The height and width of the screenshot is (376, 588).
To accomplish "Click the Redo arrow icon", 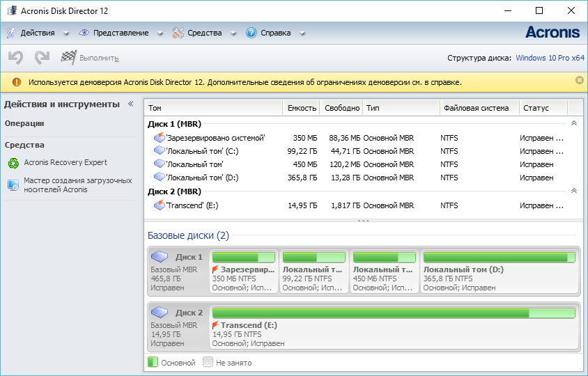I will point(42,58).
